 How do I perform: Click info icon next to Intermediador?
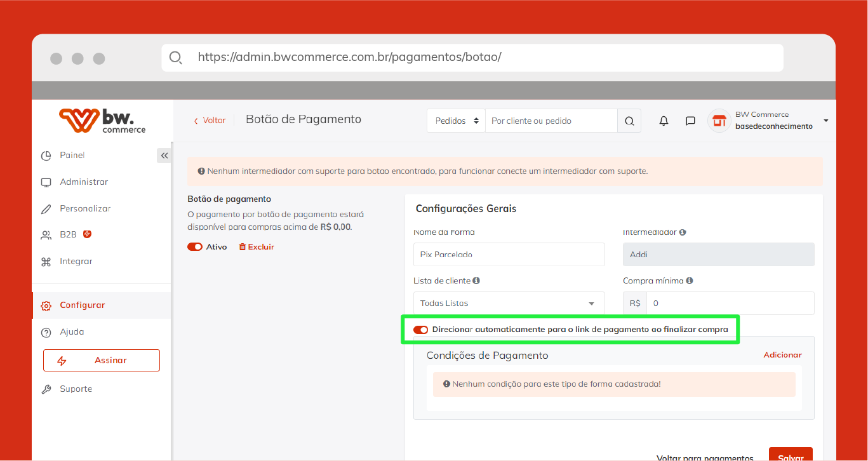pos(683,232)
